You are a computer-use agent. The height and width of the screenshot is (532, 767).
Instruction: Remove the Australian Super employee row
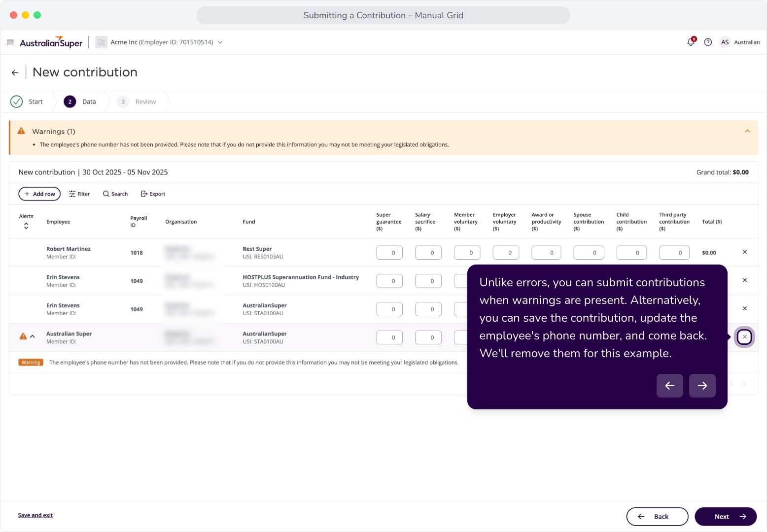point(745,337)
